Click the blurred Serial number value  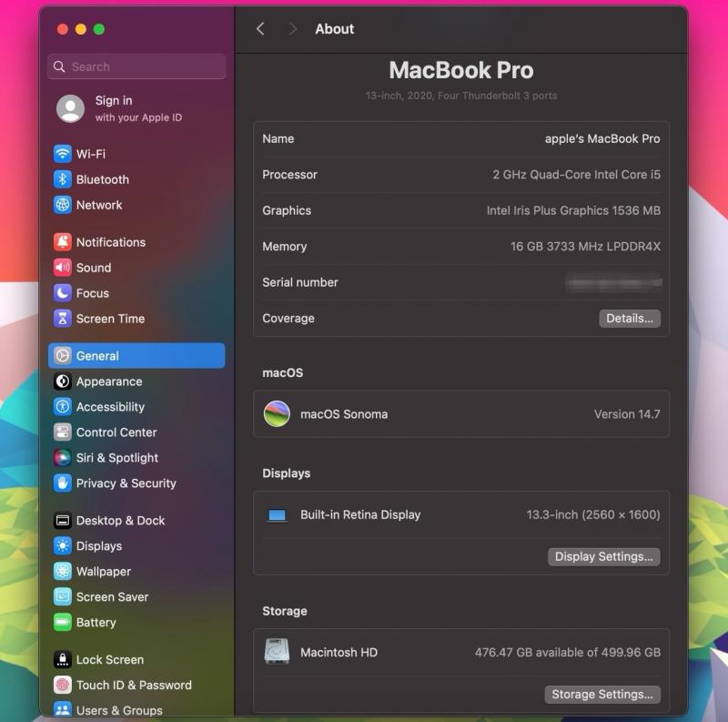pos(612,282)
